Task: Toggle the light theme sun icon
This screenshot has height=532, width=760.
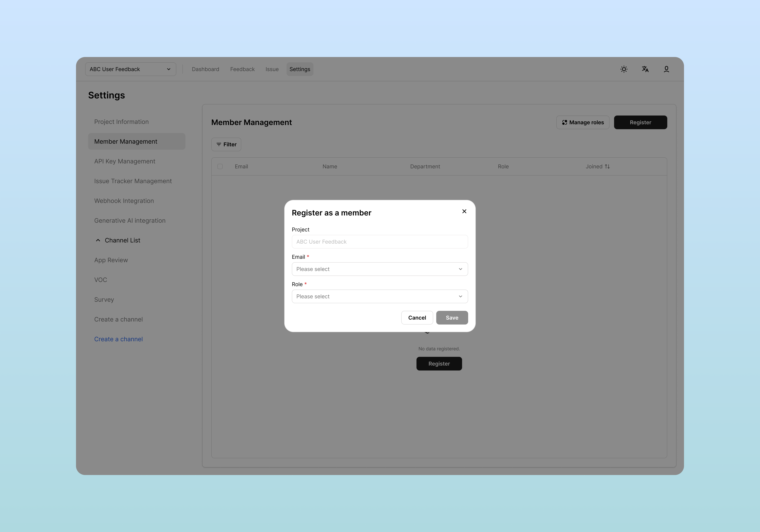Action: click(624, 69)
